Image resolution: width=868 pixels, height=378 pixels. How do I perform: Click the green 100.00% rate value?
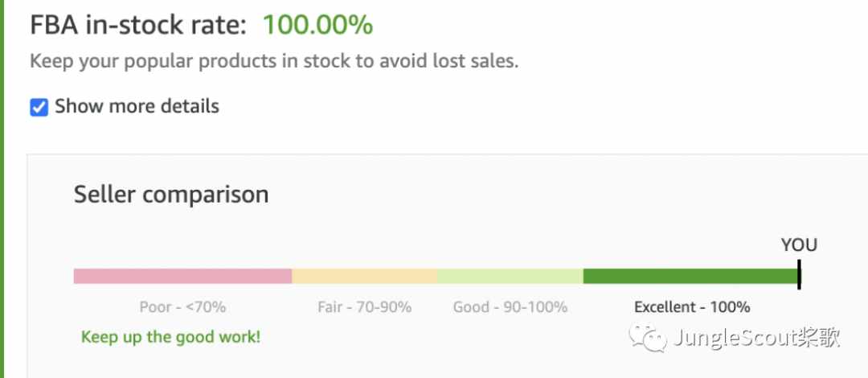point(317,25)
